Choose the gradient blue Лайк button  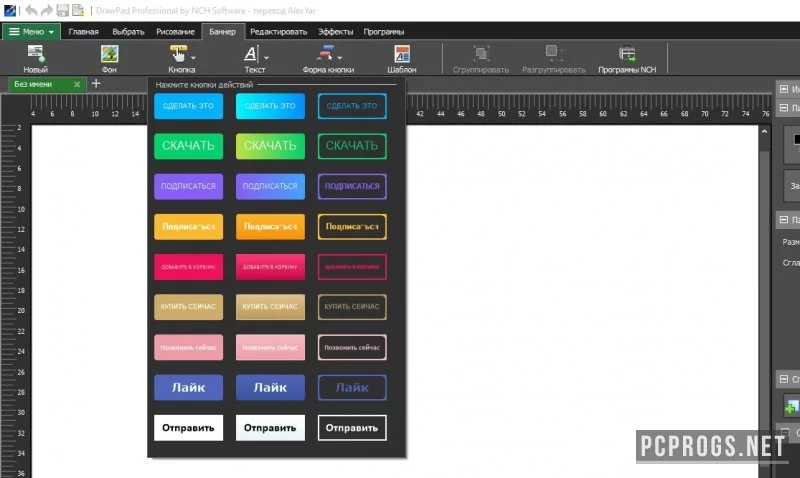coord(270,387)
